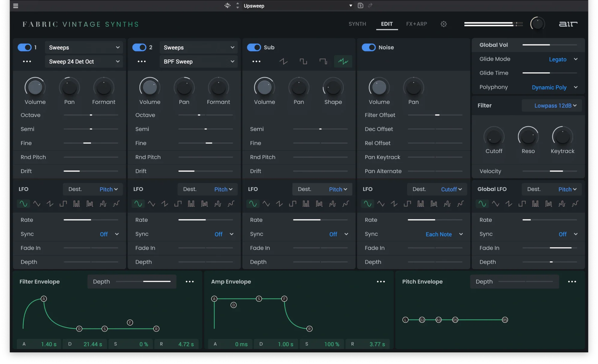Open Filter type Lowpass 12dB dropdown

pos(552,106)
